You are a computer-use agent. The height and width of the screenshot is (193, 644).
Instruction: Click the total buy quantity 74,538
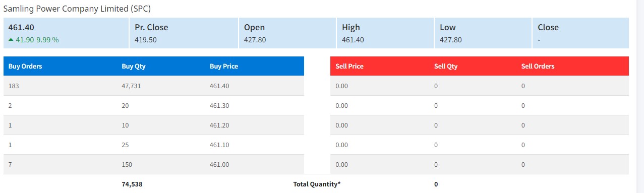click(132, 184)
